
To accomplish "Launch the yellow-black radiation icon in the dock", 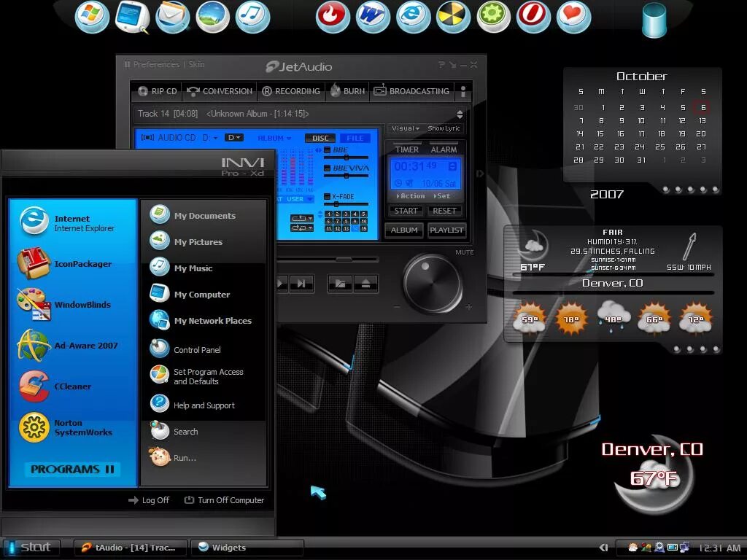I will [453, 17].
